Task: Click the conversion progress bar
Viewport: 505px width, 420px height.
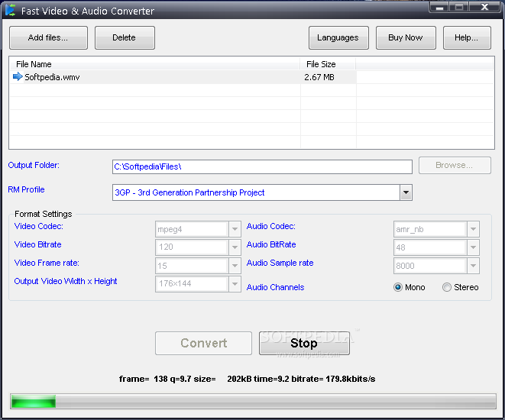Action: tap(253, 402)
